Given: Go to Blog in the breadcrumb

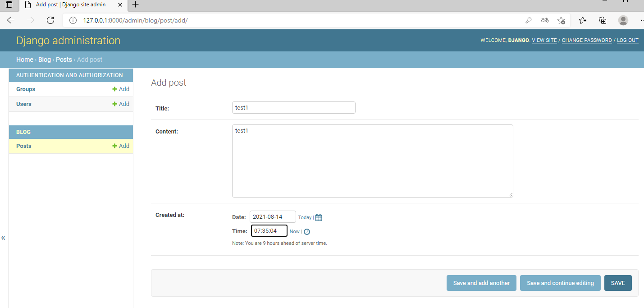Looking at the screenshot, I should click(45, 60).
